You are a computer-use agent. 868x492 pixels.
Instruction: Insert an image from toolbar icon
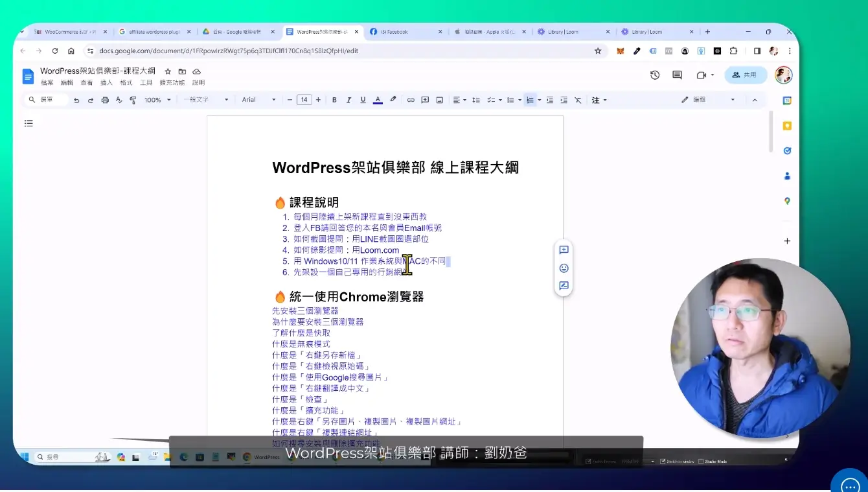pos(439,100)
